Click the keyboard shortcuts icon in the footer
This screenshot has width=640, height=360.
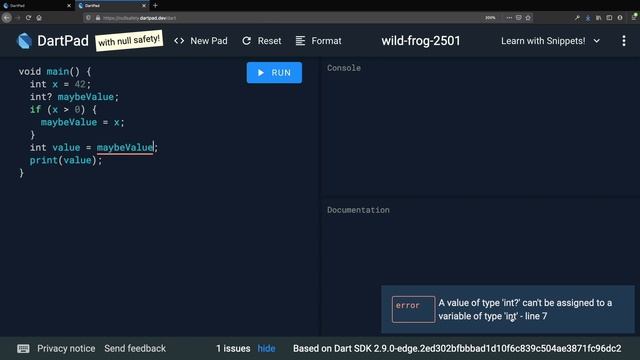tap(23, 349)
